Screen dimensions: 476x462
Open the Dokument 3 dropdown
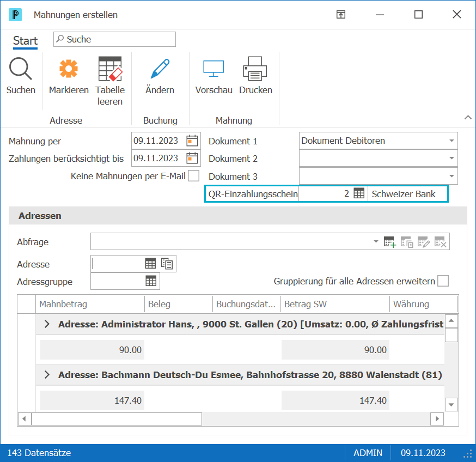click(x=451, y=176)
